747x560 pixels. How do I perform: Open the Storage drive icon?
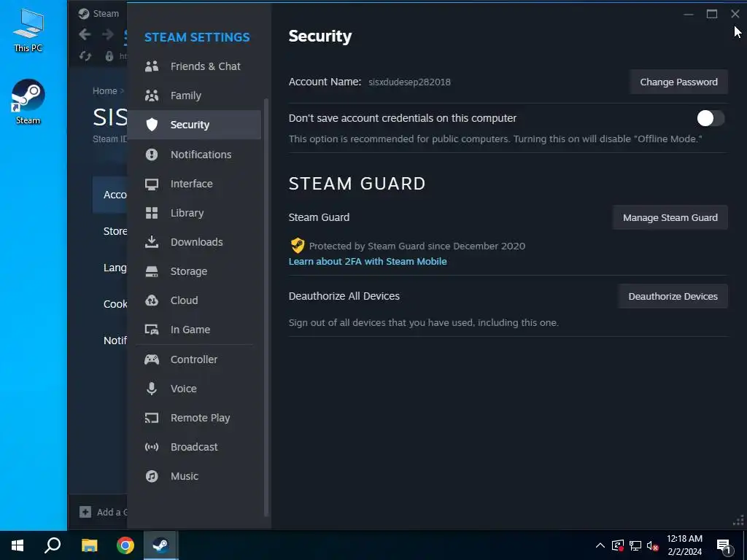pyautogui.click(x=152, y=271)
